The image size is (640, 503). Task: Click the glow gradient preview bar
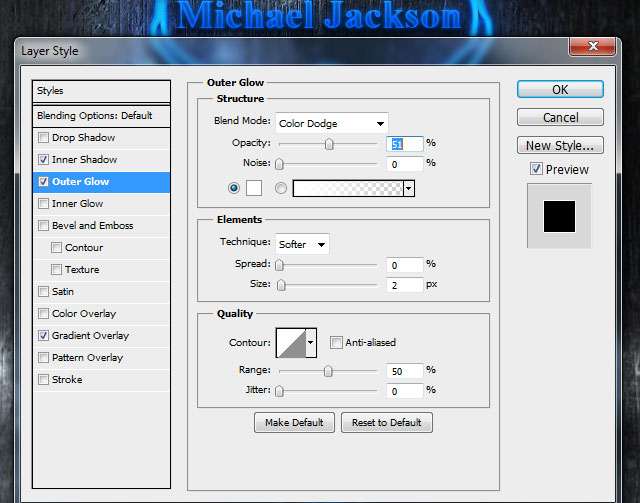click(348, 189)
